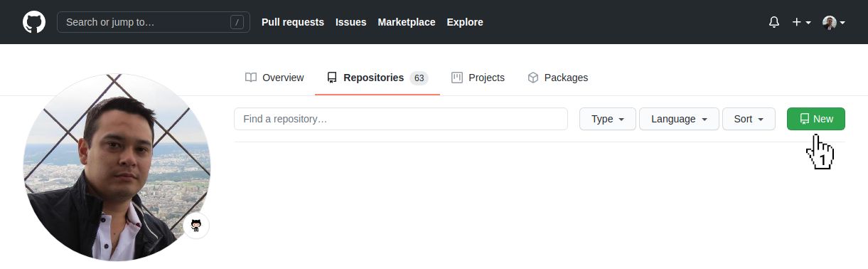Open Pull requests in the top bar
This screenshot has width=868, height=269.
pos(293,22)
